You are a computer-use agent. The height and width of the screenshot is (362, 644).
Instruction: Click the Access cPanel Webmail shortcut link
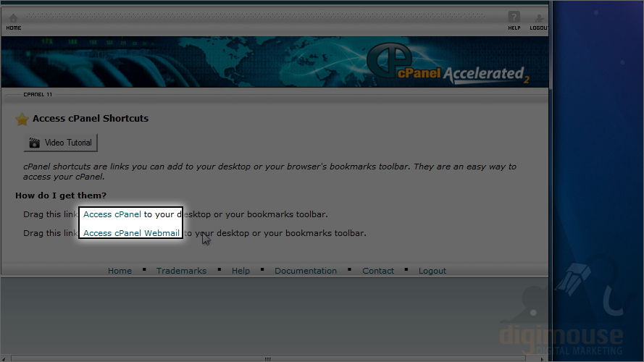(131, 233)
